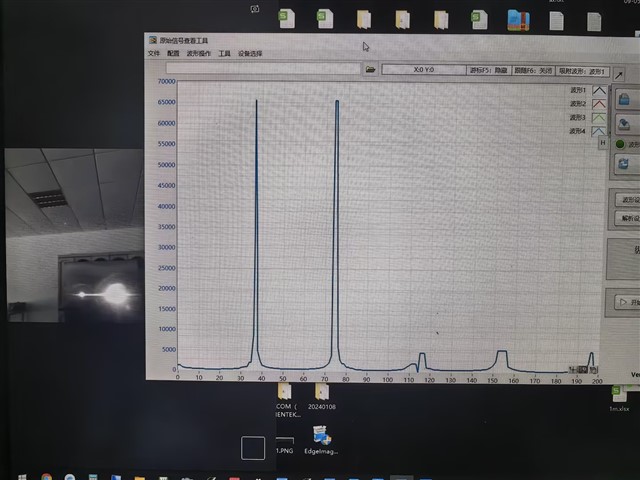Click the small H button beside legend
This screenshot has width=640, height=480.
[x=603, y=143]
